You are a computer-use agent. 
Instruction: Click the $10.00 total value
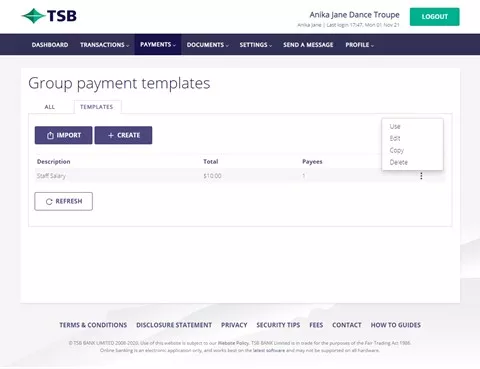click(x=212, y=176)
